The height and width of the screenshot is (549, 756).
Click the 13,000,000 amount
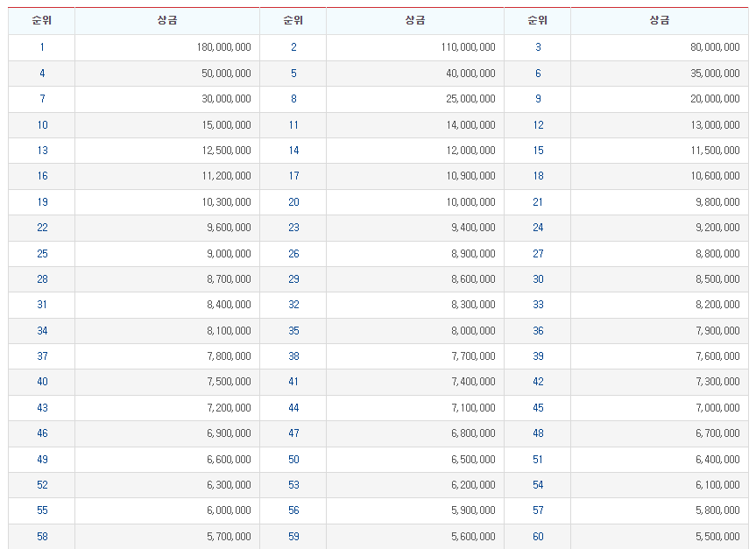(x=715, y=125)
